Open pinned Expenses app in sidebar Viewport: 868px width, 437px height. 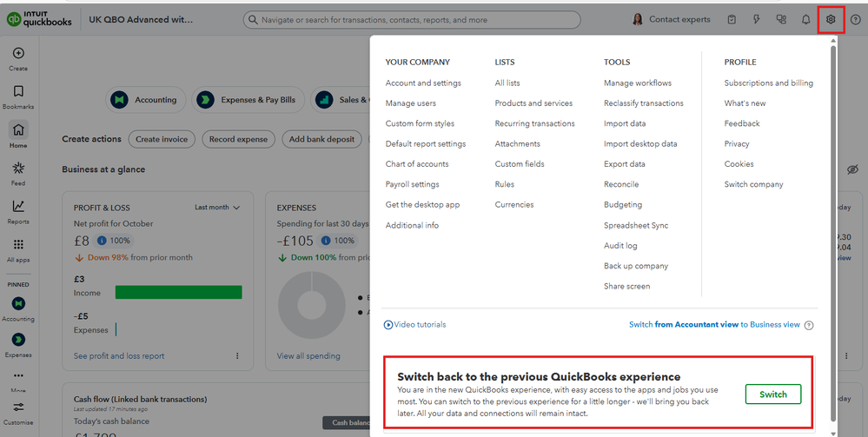coord(18,345)
